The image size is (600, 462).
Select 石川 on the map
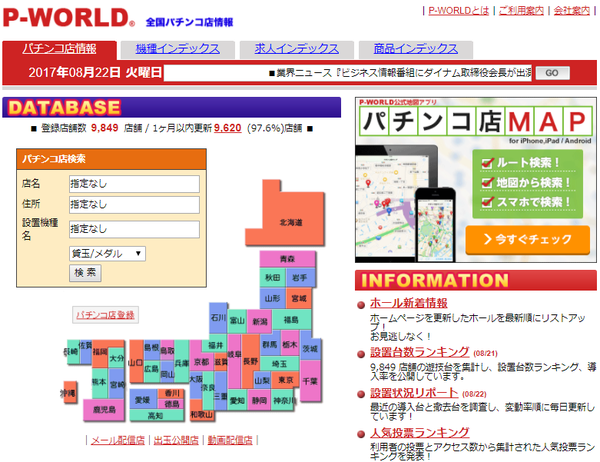[x=218, y=318]
